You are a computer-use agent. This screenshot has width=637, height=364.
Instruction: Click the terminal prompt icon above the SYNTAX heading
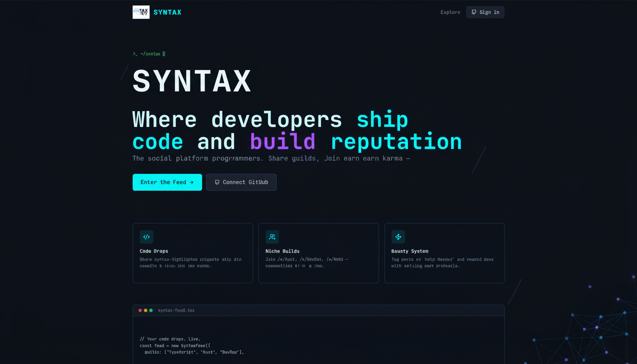click(x=136, y=54)
